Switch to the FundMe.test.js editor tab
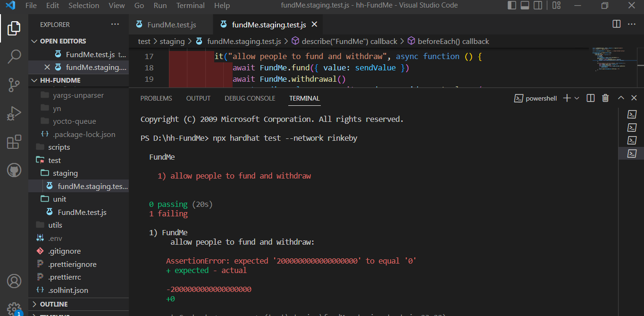 (171, 25)
